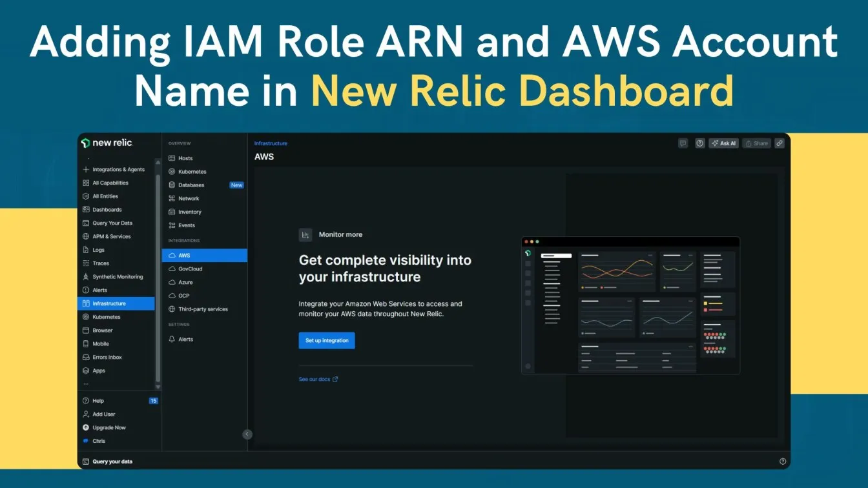Image resolution: width=868 pixels, height=488 pixels.
Task: Click Alerts bell icon under Settings
Action: [172, 340]
